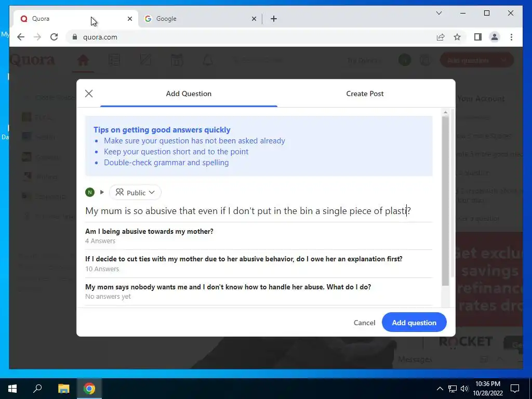Click the Notifications bell in Quora header
This screenshot has height=399, width=532.
[x=208, y=60]
